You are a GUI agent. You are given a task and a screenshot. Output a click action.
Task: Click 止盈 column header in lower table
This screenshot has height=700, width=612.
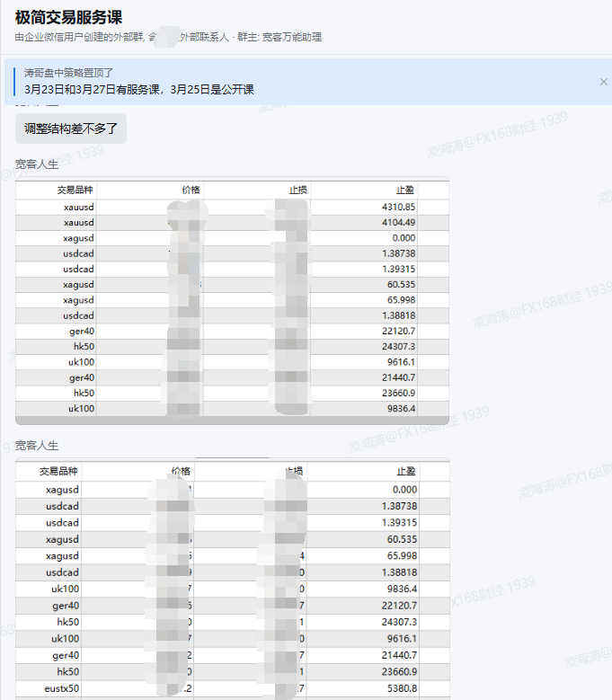(405, 471)
